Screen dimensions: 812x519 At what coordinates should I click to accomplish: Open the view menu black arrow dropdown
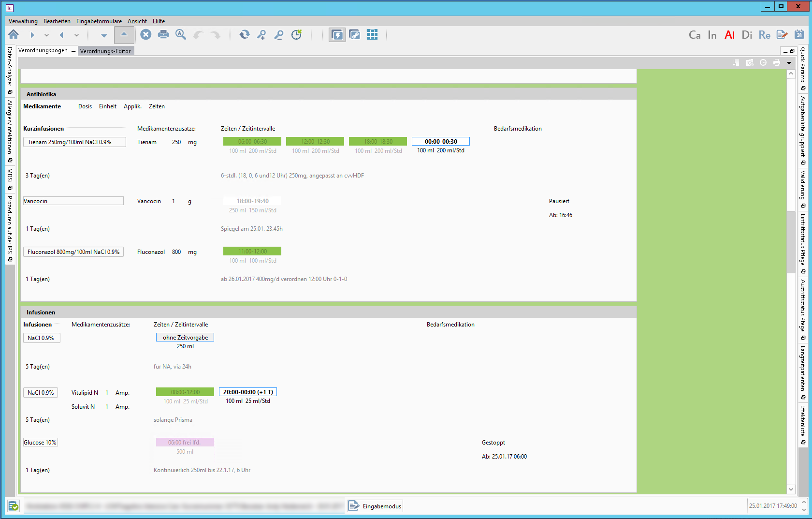[789, 63]
